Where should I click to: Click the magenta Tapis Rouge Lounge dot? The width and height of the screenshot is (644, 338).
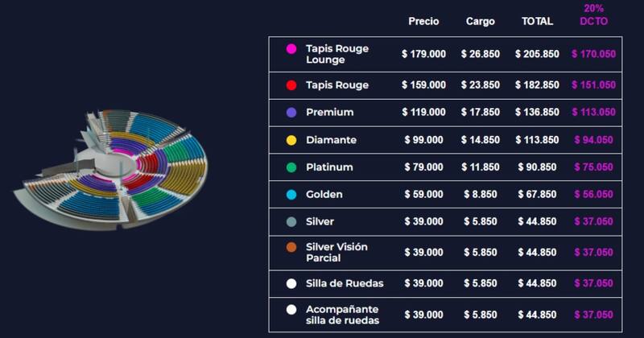pos(291,49)
